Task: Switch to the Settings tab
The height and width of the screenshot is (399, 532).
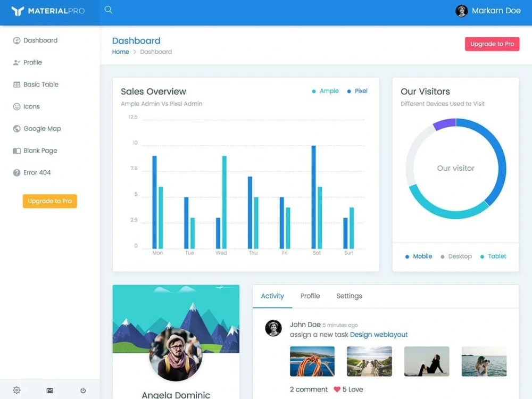Action: coord(349,296)
